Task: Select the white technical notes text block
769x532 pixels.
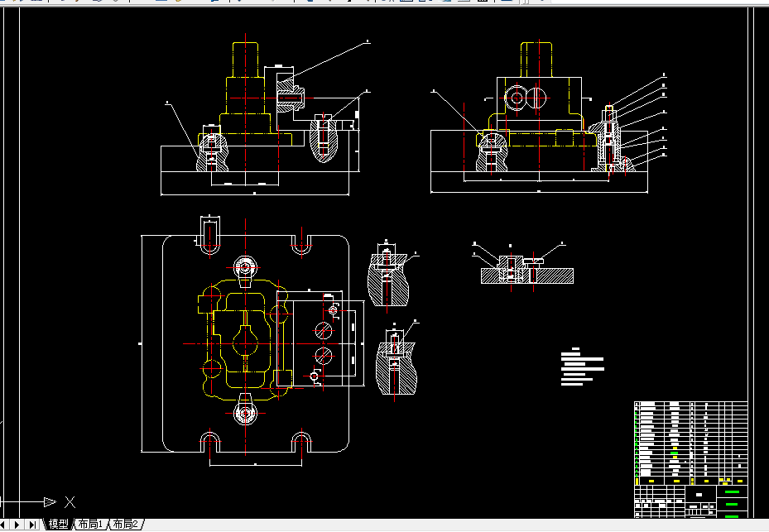Action: 582,367
